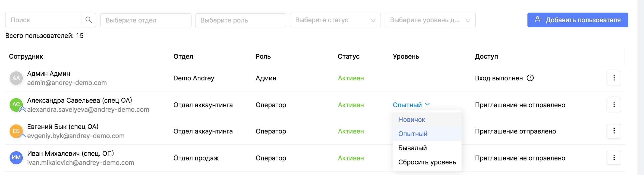
Task: Open actions menu for Александра Савельева
Action: (614, 105)
